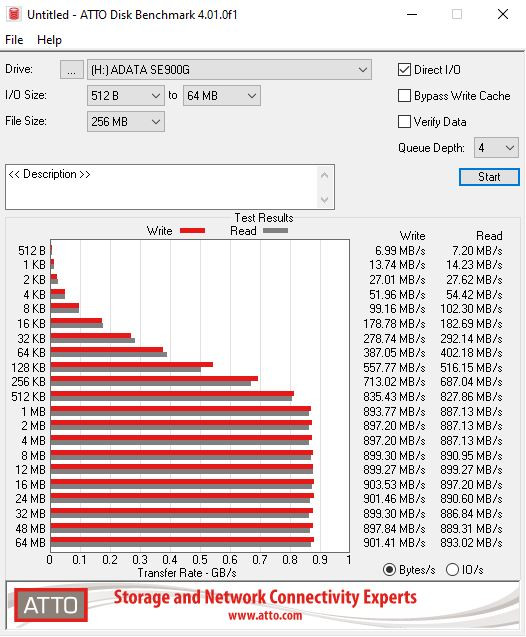This screenshot has width=526, height=637.
Task: Click the Description scrollbar up arrow
Action: pos(325,176)
